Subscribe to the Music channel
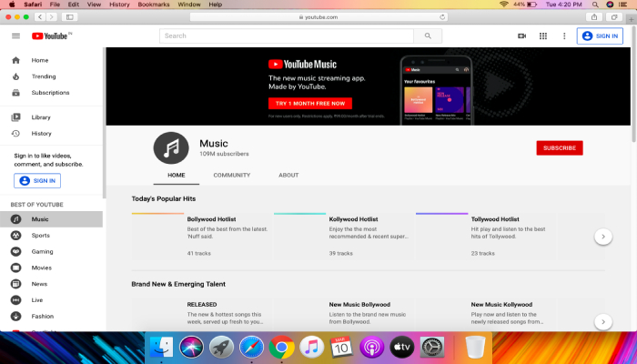This screenshot has height=364, width=637. [x=560, y=147]
